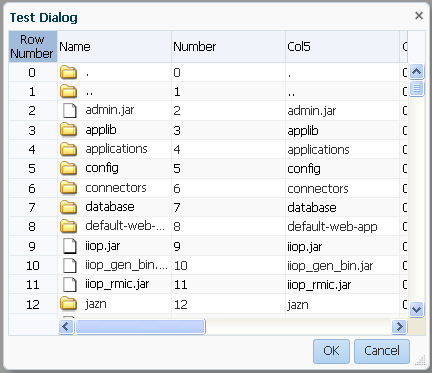Click folder icon beside jazn
Image resolution: width=432 pixels, height=373 pixels.
pyautogui.click(x=68, y=304)
